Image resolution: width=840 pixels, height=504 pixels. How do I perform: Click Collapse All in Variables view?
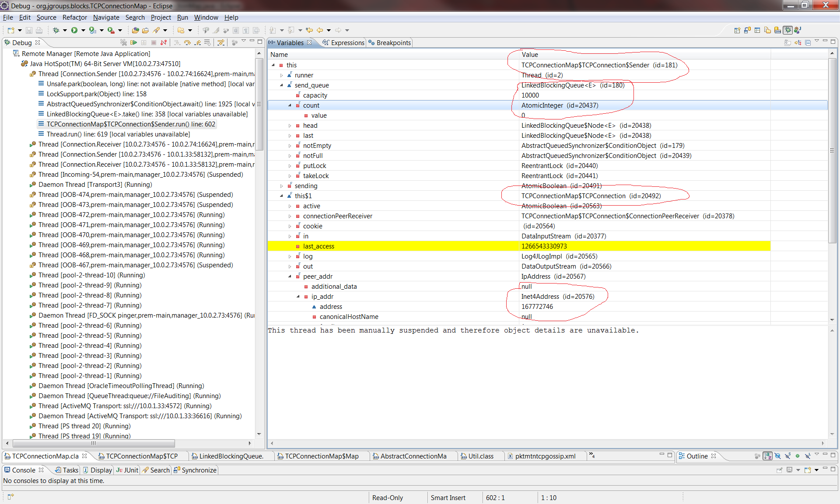pyautogui.click(x=808, y=42)
